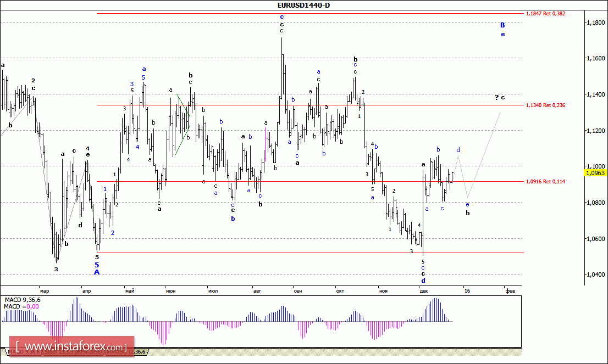Image resolution: width=608 pixels, height=364 pixels.
Task: Click the MACD = 0,00 value readout
Action: (x=23, y=306)
